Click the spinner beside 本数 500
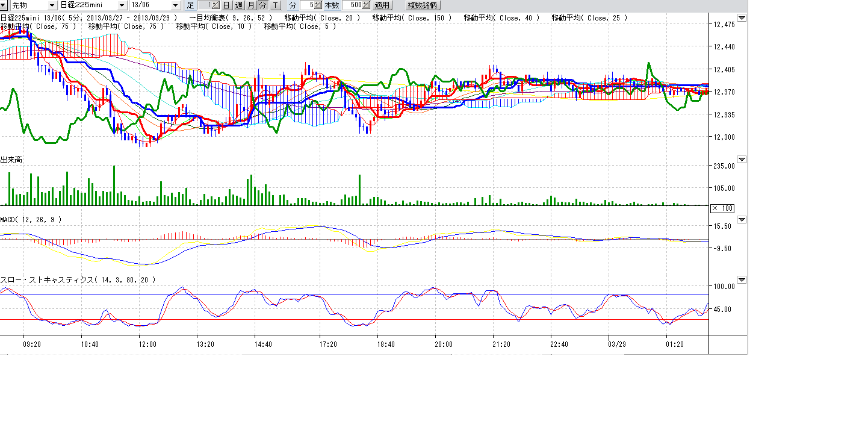 (366, 5)
